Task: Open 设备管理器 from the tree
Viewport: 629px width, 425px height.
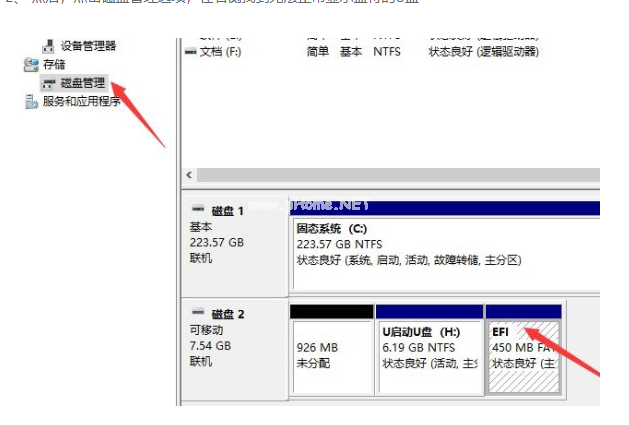Action: coord(88,46)
